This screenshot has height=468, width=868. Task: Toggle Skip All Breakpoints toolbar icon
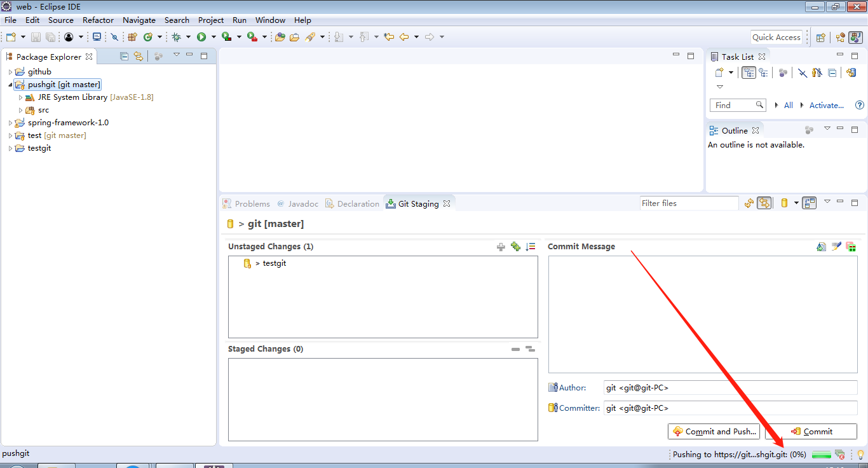114,37
